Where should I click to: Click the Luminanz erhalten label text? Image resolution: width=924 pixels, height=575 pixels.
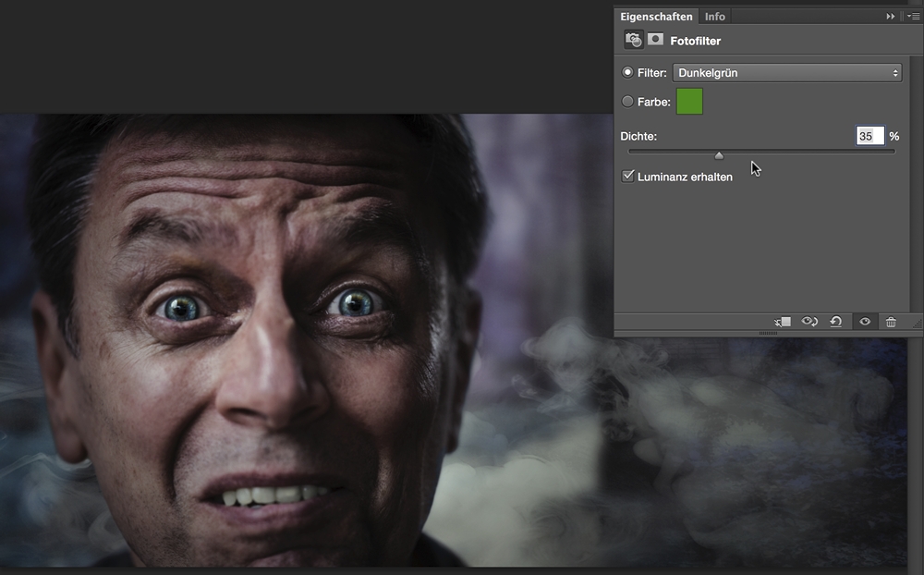(x=685, y=177)
